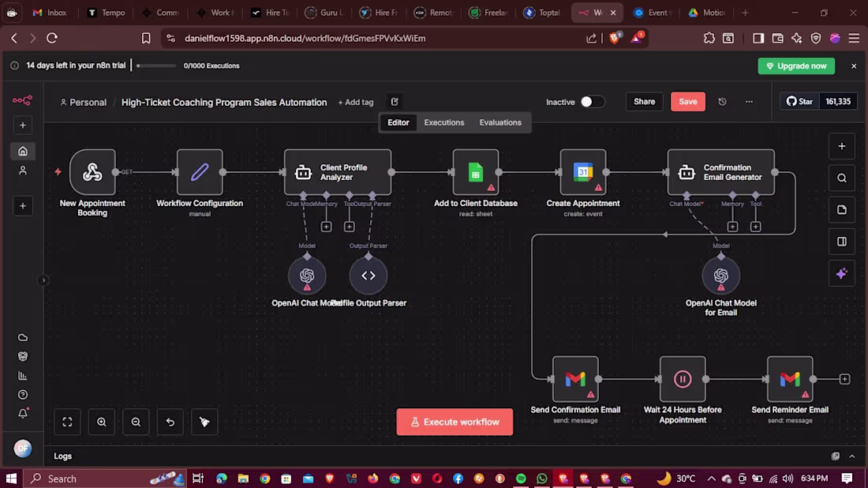
Task: Open the canvas node search
Action: pyautogui.click(x=842, y=178)
